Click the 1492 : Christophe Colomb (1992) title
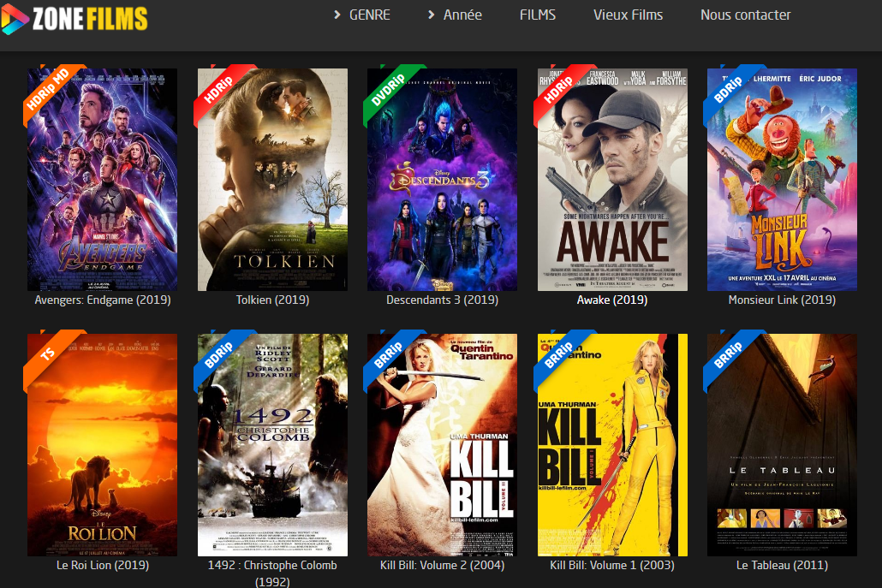The image size is (882, 588). tap(272, 573)
